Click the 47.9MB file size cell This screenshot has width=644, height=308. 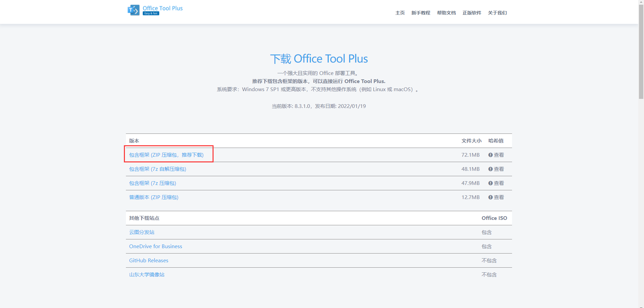point(470,183)
